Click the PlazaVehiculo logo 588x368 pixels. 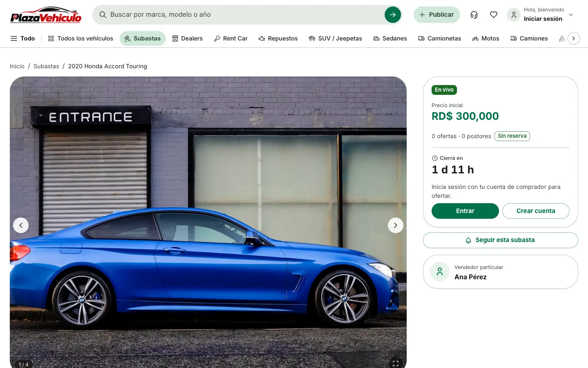(46, 15)
